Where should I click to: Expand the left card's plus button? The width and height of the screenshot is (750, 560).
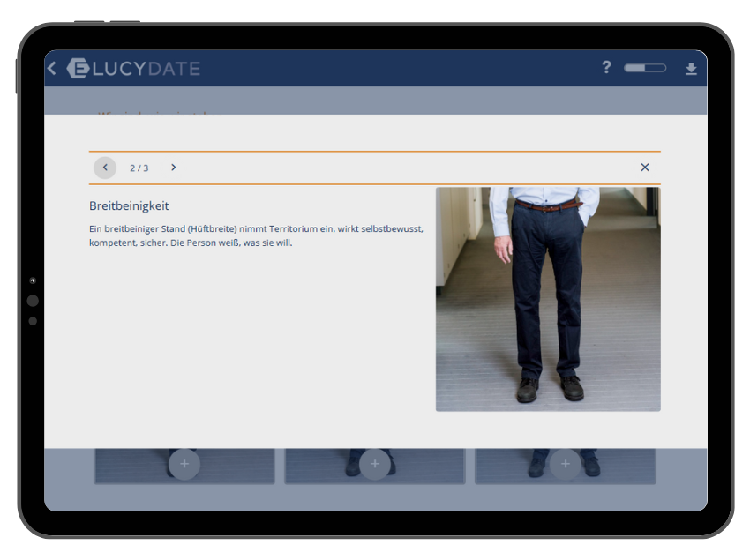tap(184, 464)
